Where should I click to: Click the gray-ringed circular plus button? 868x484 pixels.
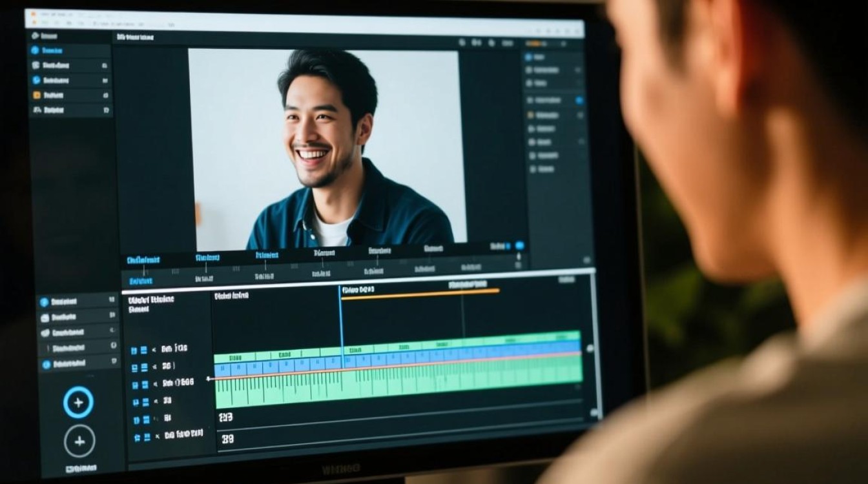point(79,442)
